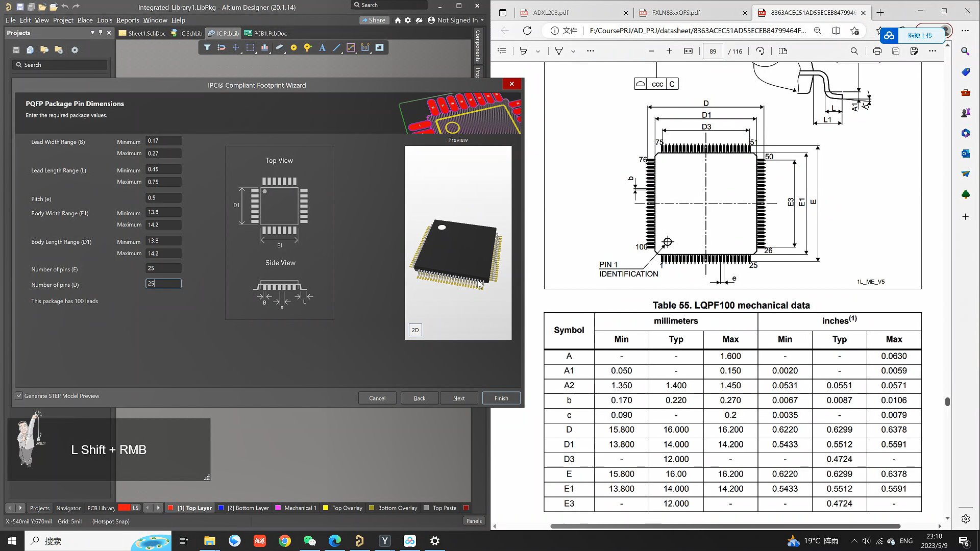Switch to the Sheet1.SchDoc tab
The height and width of the screenshot is (551, 980).
(x=142, y=33)
